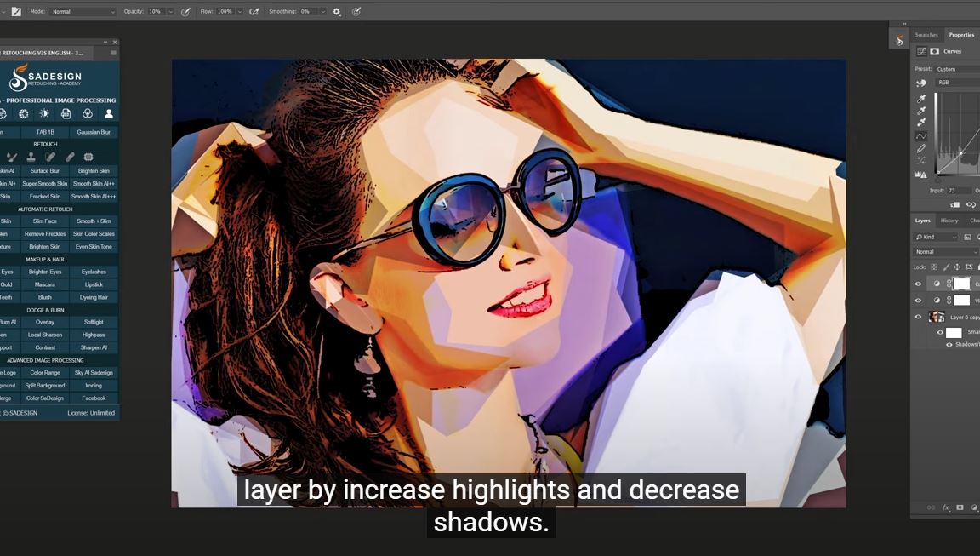
Task: Click the curve Input value field
Action: coord(958,191)
